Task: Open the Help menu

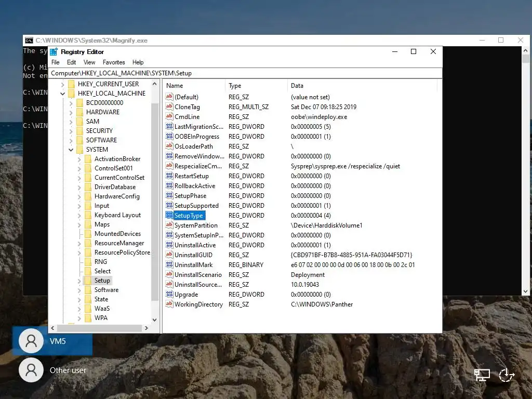Action: tap(138, 62)
